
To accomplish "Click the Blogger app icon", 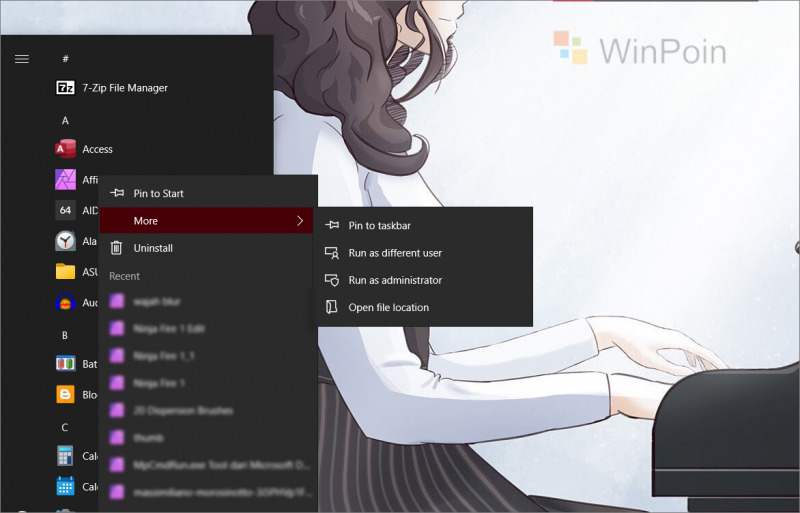I will click(65, 395).
